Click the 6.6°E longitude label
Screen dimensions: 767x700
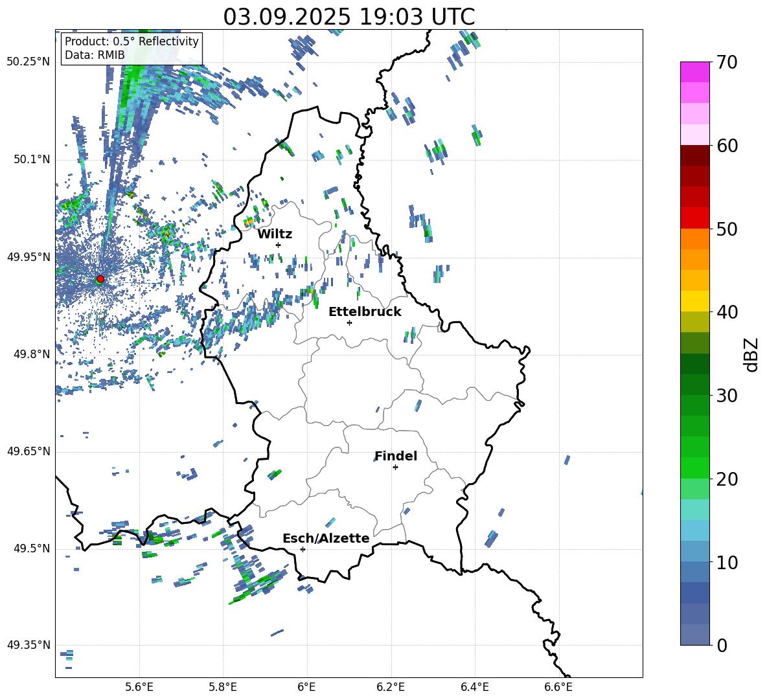coord(558,687)
